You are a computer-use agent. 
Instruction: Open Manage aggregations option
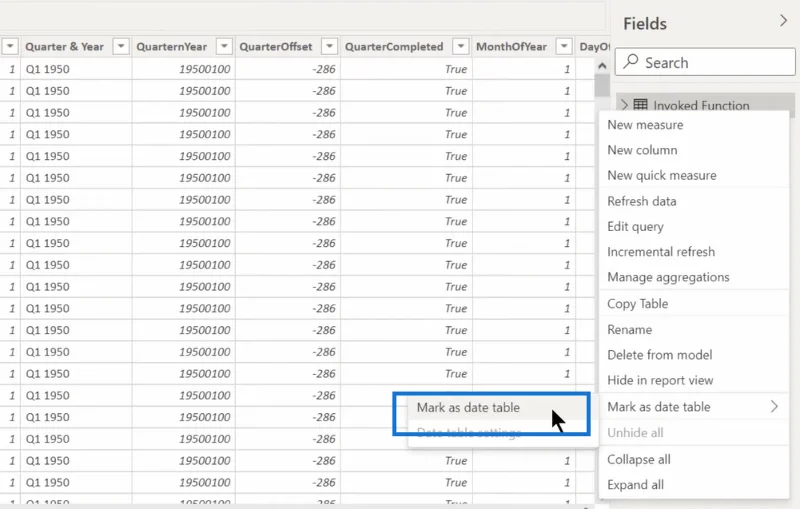tap(694, 277)
